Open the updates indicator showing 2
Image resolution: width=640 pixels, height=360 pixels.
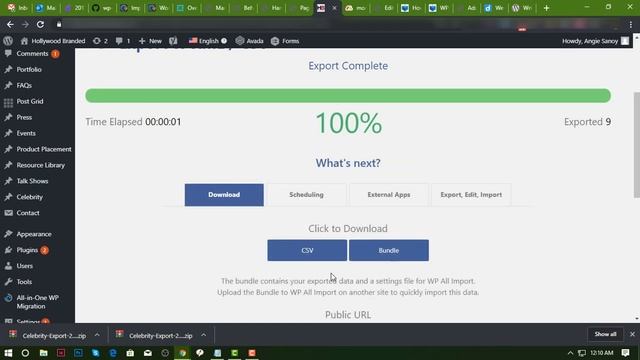[100, 41]
